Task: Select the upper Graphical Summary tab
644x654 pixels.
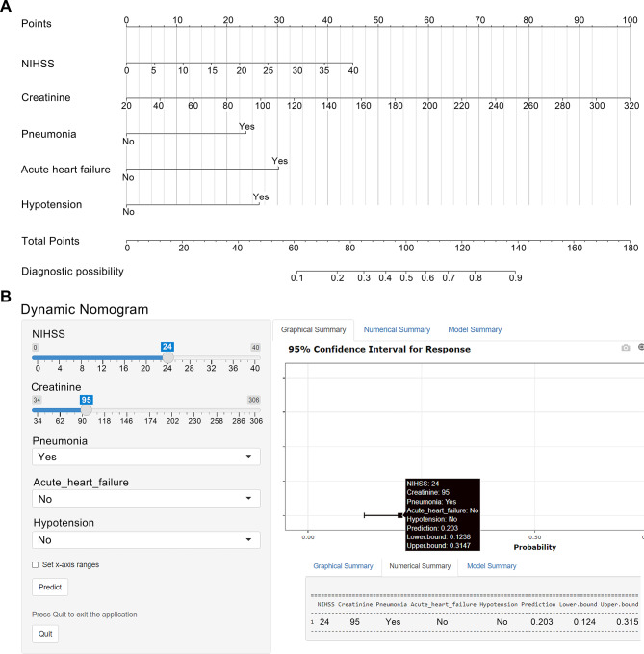Action: [x=314, y=329]
